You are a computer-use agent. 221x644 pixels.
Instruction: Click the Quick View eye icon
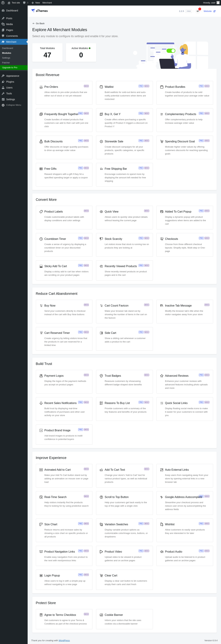101,212
